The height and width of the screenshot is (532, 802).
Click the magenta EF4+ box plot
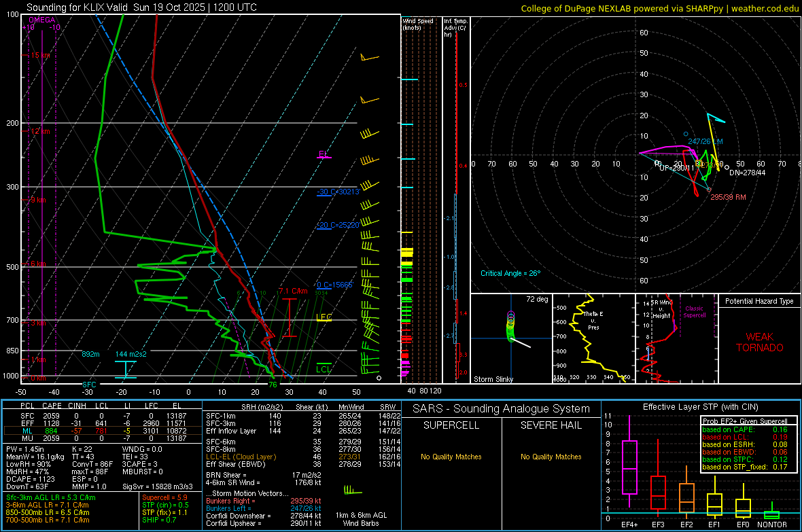(629, 461)
